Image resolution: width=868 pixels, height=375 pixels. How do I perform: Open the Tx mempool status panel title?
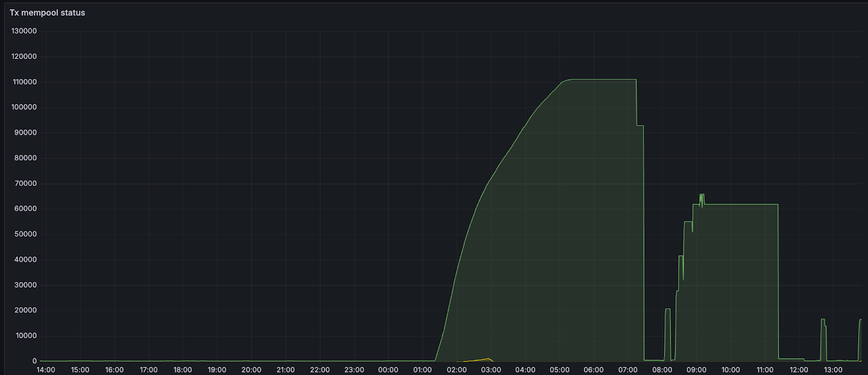(x=47, y=12)
